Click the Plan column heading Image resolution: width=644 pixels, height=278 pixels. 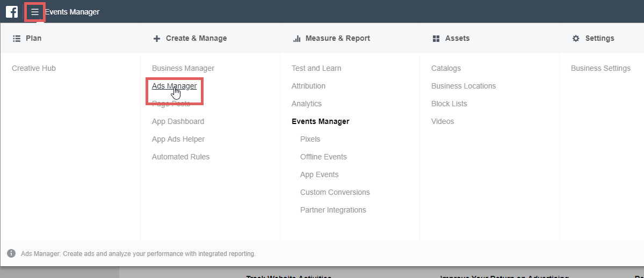pos(34,38)
